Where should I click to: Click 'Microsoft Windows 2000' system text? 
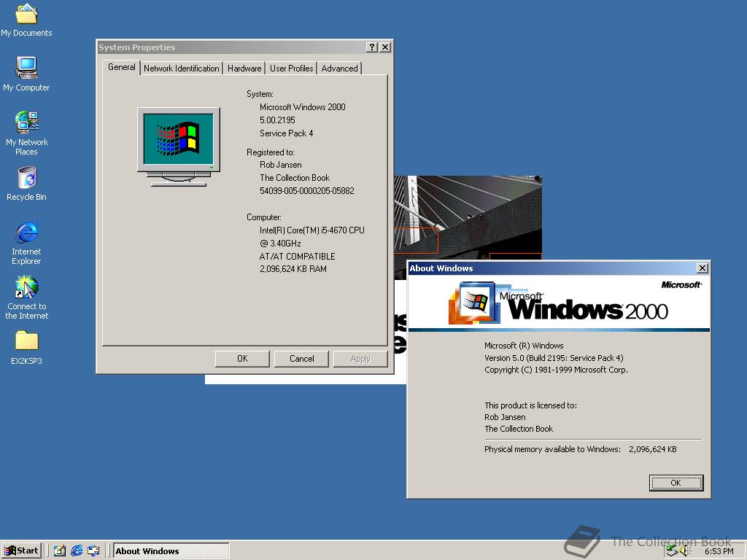pyautogui.click(x=303, y=107)
